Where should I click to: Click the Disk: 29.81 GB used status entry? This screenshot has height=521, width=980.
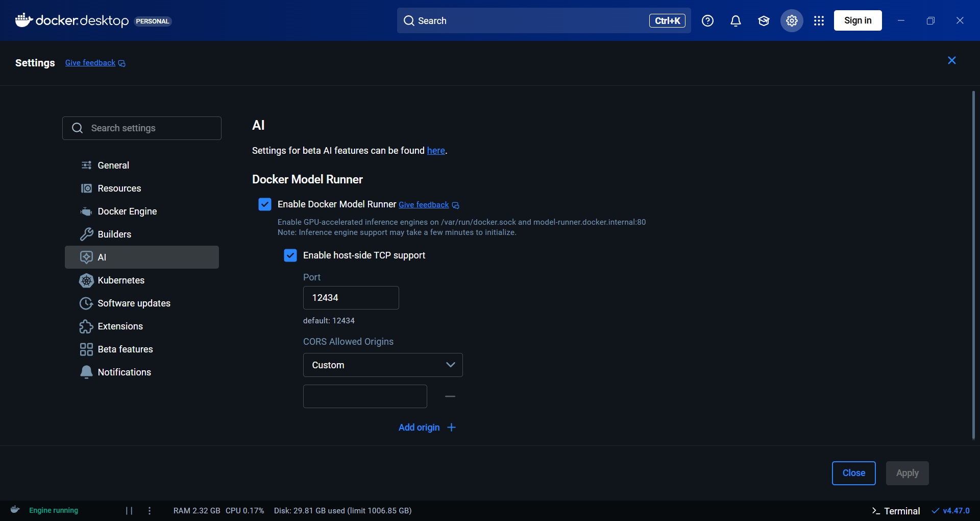[342, 511]
